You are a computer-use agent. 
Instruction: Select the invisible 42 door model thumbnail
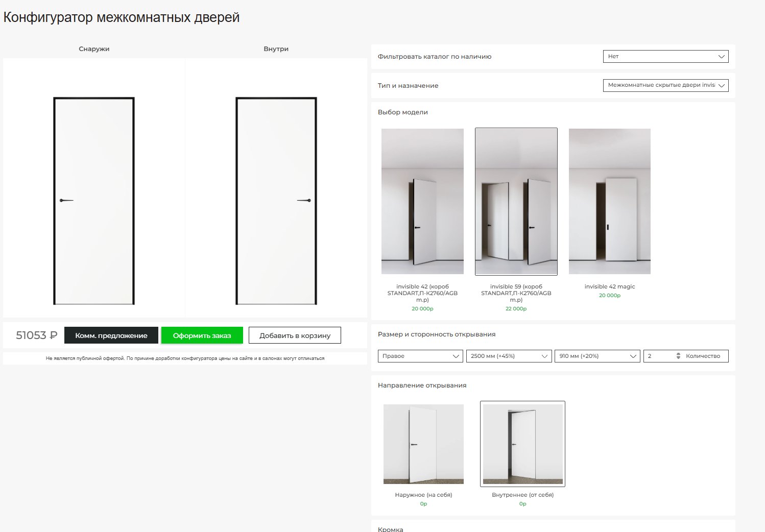click(422, 201)
